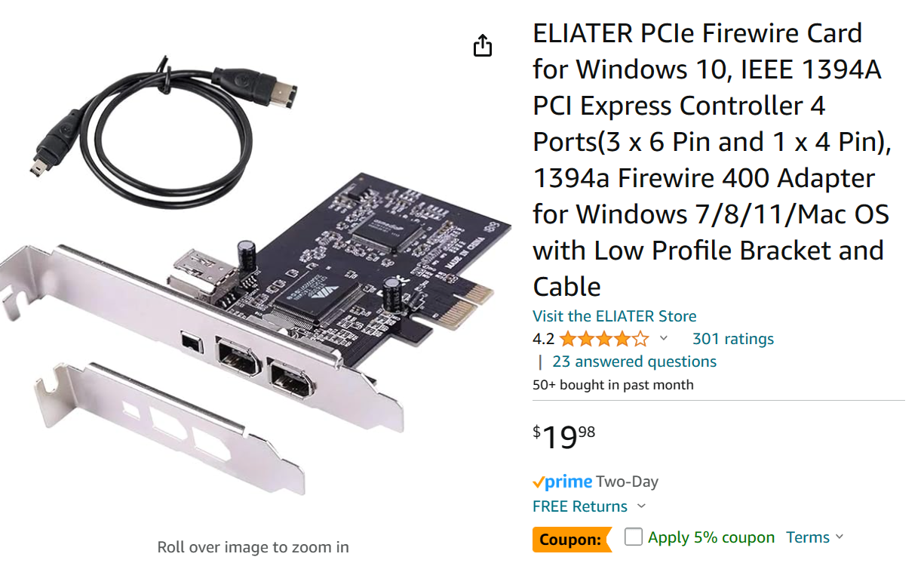Expand the rating breakdown chevron beside the stars

(664, 339)
